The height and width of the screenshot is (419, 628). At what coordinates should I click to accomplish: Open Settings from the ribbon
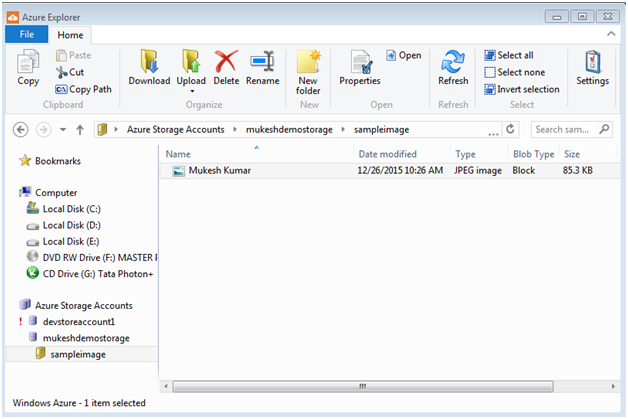click(x=592, y=67)
